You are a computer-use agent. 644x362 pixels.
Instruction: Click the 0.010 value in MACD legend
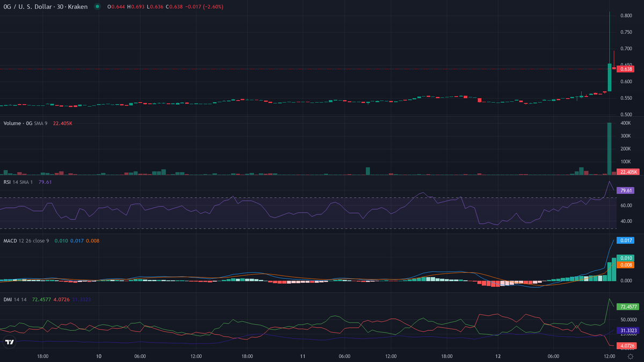point(61,241)
